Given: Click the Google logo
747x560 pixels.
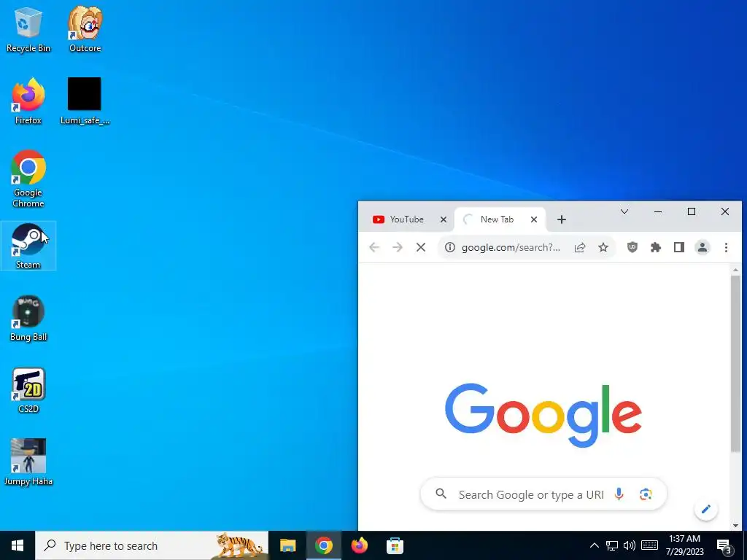Looking at the screenshot, I should click(543, 414).
